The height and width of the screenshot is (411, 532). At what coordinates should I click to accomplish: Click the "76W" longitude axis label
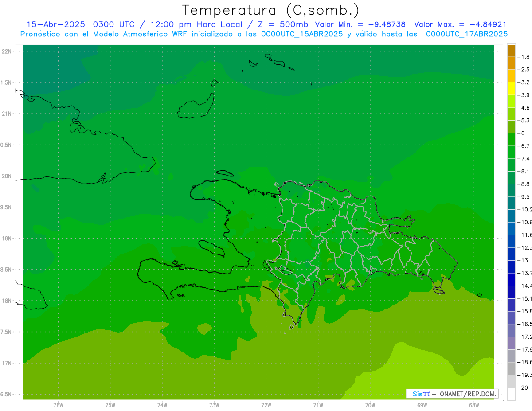coord(58,405)
